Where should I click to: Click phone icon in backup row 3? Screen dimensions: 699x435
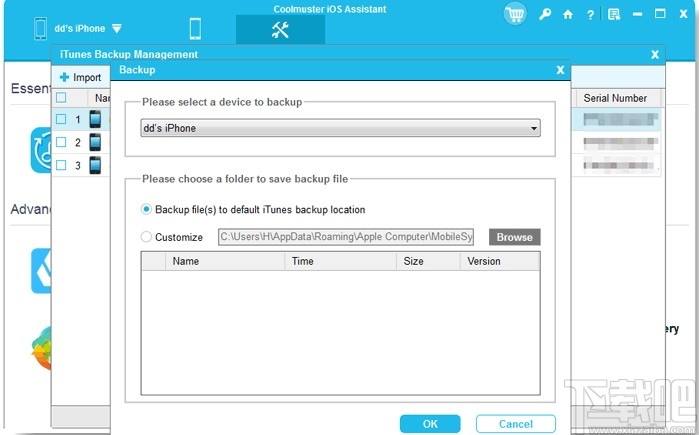pos(95,165)
